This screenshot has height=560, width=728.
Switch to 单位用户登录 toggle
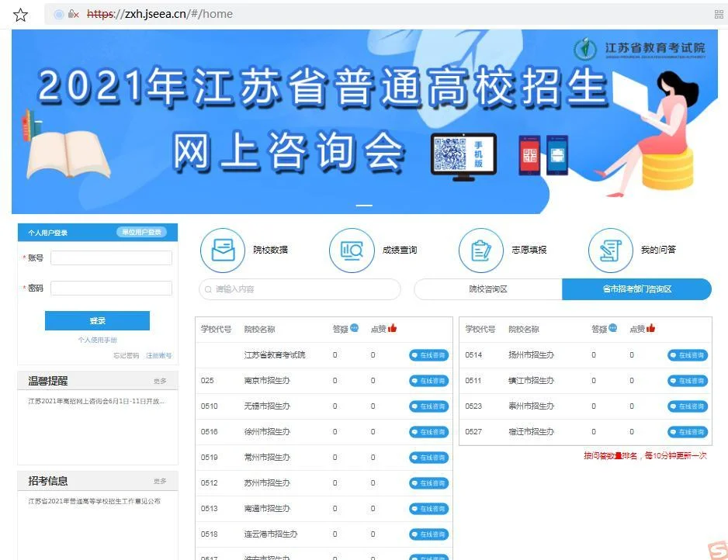pos(141,232)
